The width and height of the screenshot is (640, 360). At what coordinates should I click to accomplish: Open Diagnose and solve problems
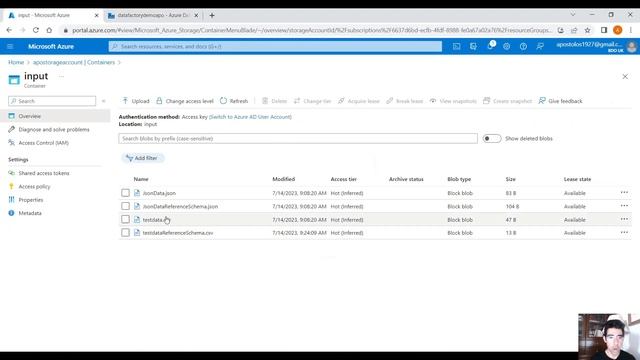click(x=55, y=129)
